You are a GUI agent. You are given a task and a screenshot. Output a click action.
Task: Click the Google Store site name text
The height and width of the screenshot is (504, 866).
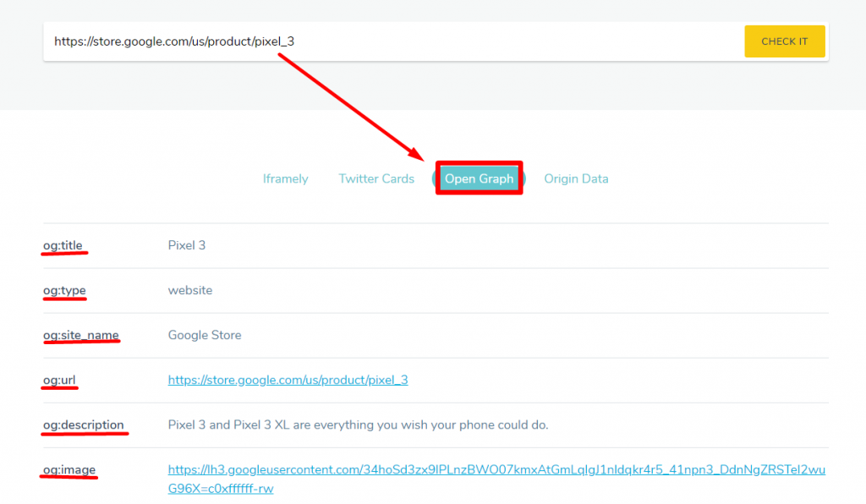[x=204, y=334]
